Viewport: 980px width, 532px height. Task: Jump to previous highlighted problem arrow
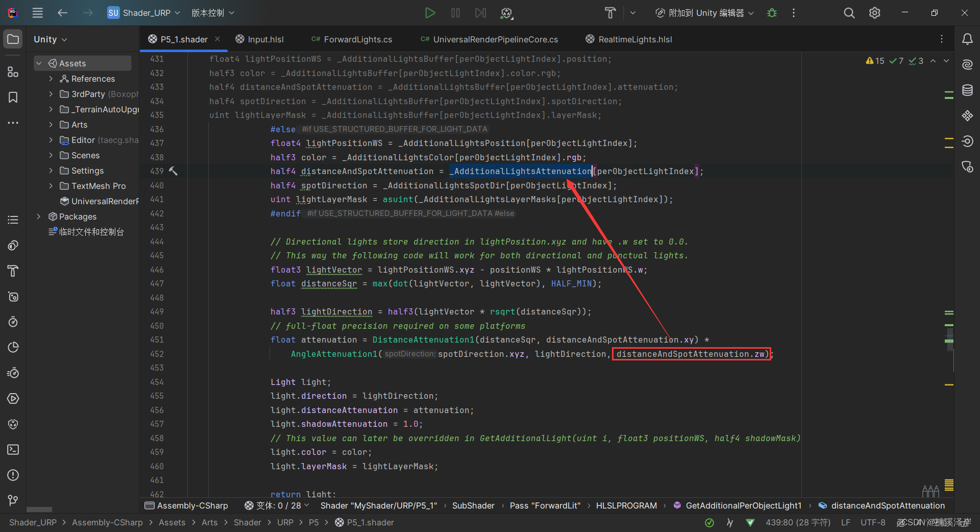click(x=933, y=61)
